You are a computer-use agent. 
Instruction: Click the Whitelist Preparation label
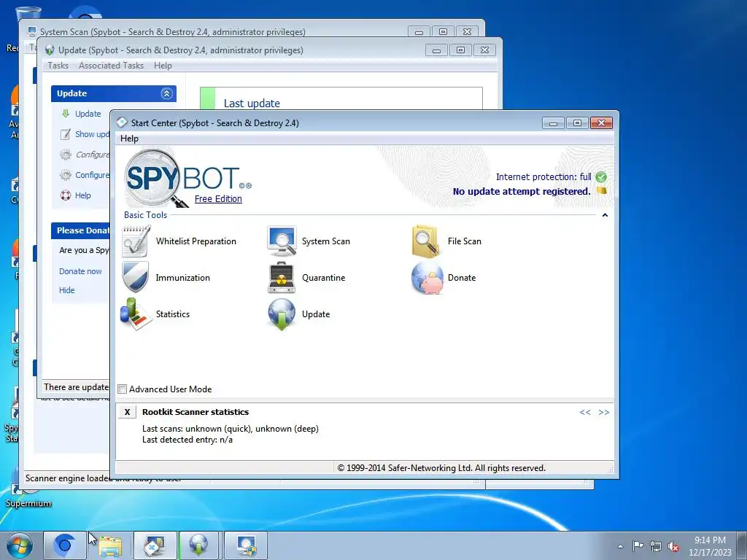[196, 241]
